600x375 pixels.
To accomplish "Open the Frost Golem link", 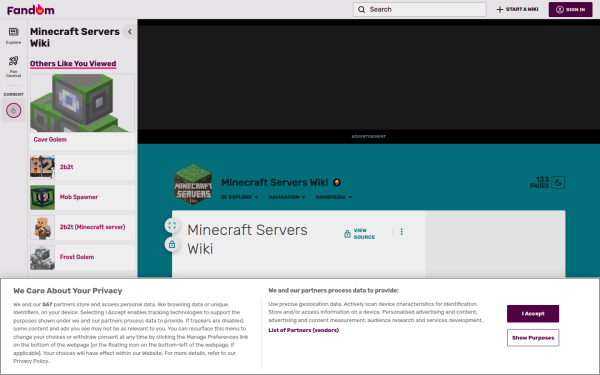I will (x=77, y=257).
